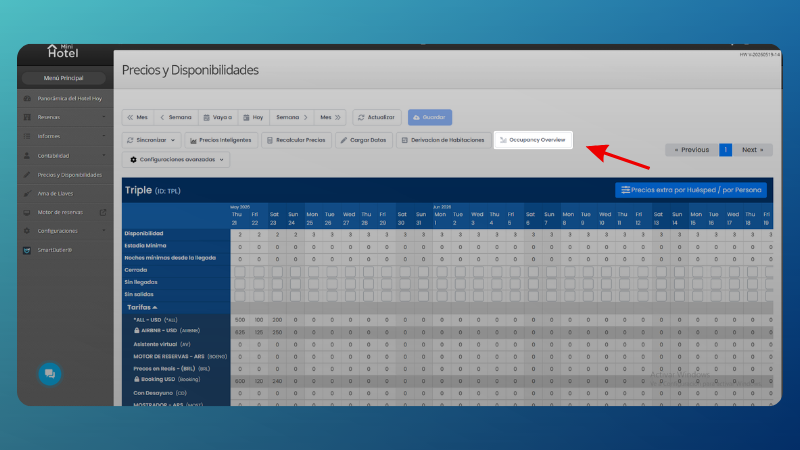The image size is (800, 450).
Task: Click the Configuraciones gear icon in sidebar
Action: coord(27,231)
